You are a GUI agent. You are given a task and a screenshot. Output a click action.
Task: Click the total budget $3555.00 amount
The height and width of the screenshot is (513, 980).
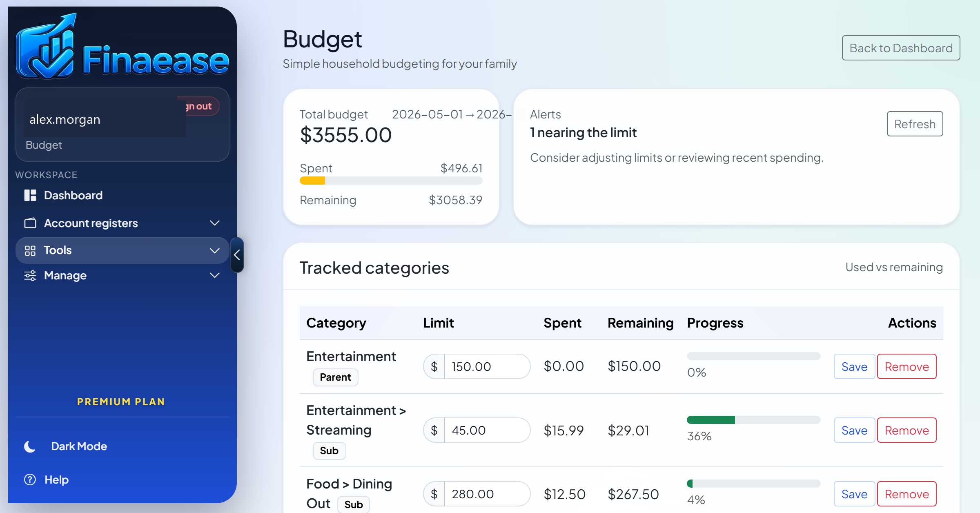(x=346, y=135)
